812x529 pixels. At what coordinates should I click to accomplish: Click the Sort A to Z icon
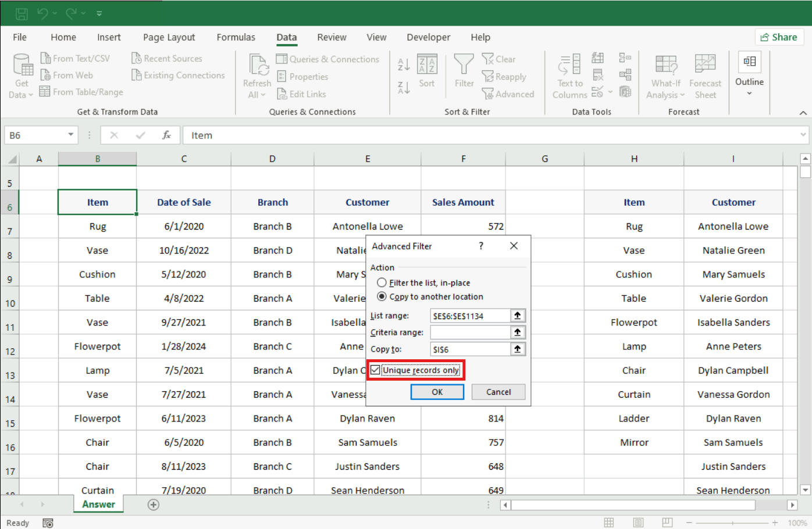[x=404, y=65]
